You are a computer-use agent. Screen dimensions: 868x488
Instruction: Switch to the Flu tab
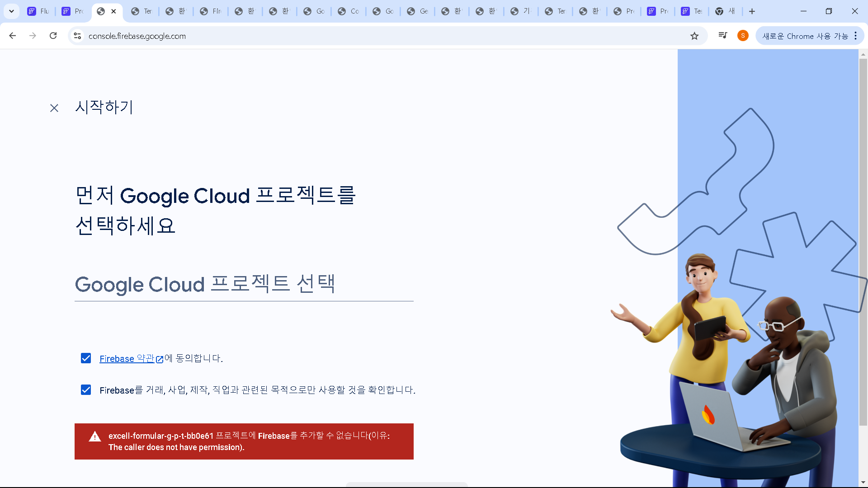point(38,11)
